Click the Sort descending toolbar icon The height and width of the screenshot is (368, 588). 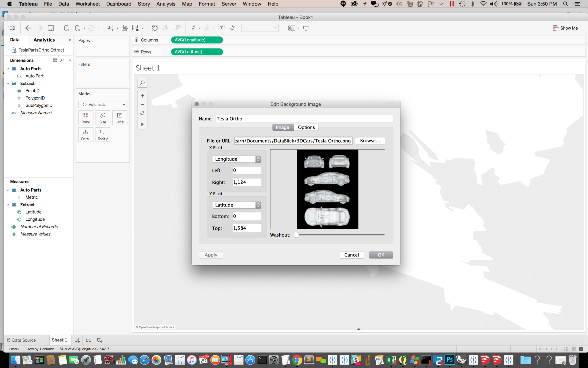pos(178,28)
